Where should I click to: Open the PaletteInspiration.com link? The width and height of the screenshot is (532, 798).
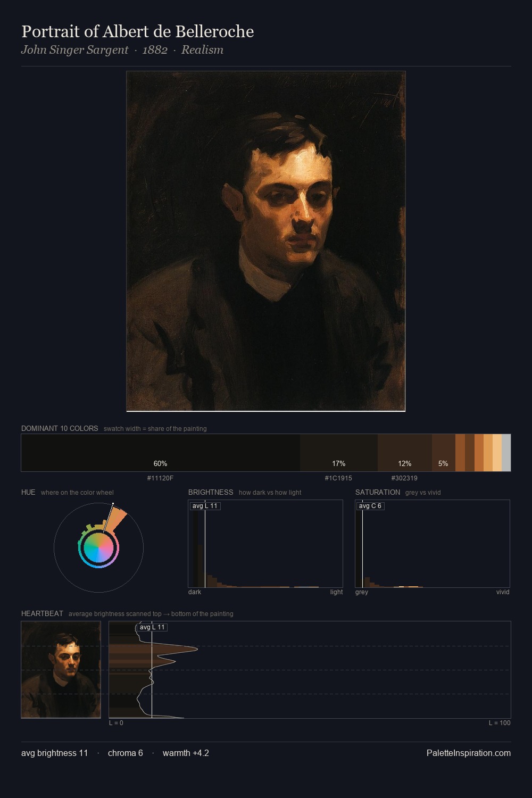(469, 753)
